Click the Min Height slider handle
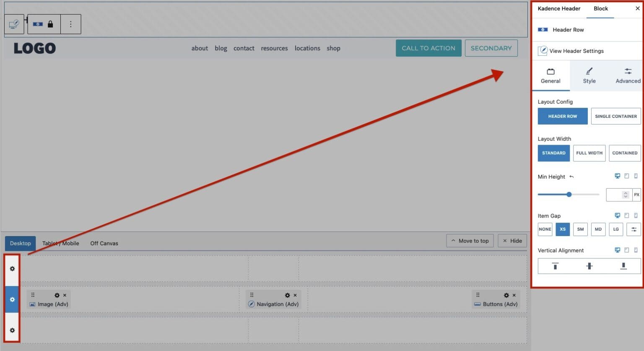644x351 pixels. click(569, 195)
